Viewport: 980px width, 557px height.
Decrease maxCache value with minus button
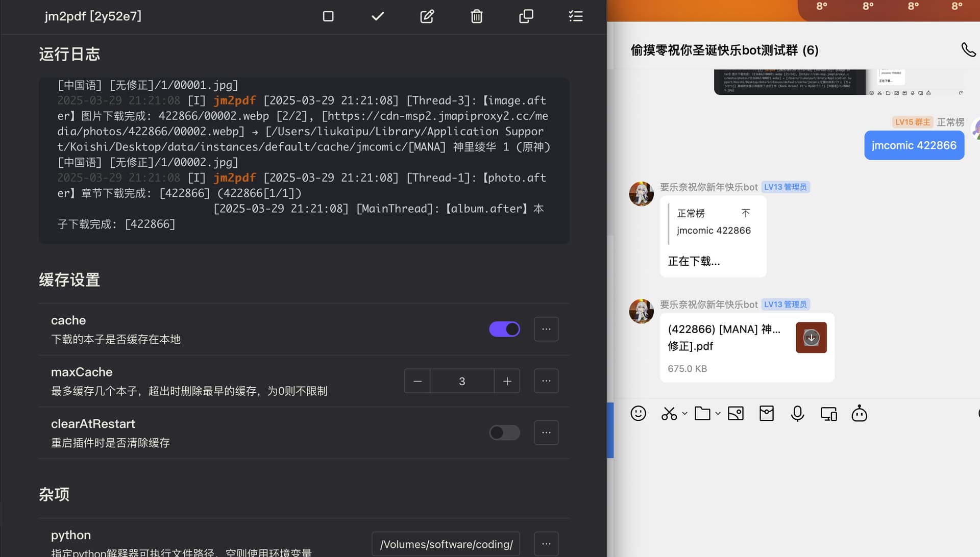[x=418, y=381]
